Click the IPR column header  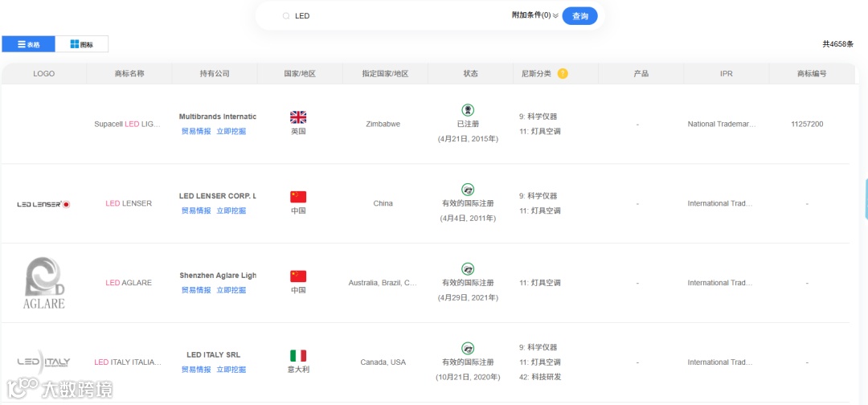(726, 74)
